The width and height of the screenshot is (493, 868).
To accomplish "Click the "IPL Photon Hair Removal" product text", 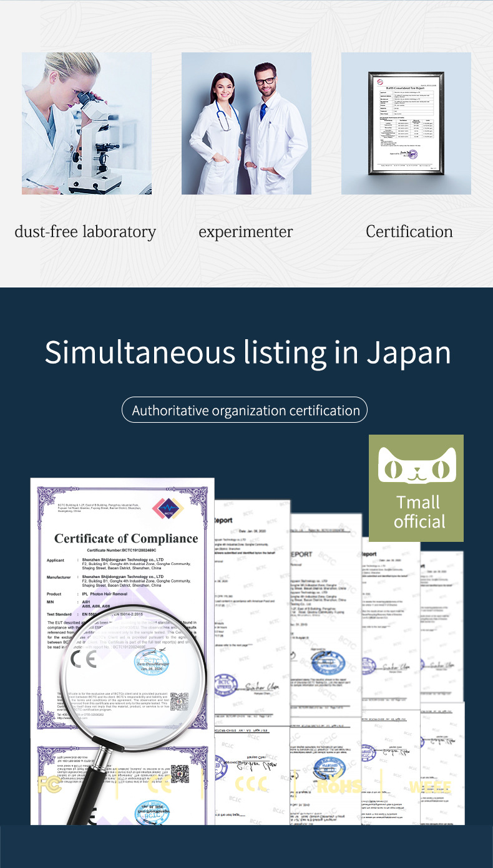I will (105, 594).
